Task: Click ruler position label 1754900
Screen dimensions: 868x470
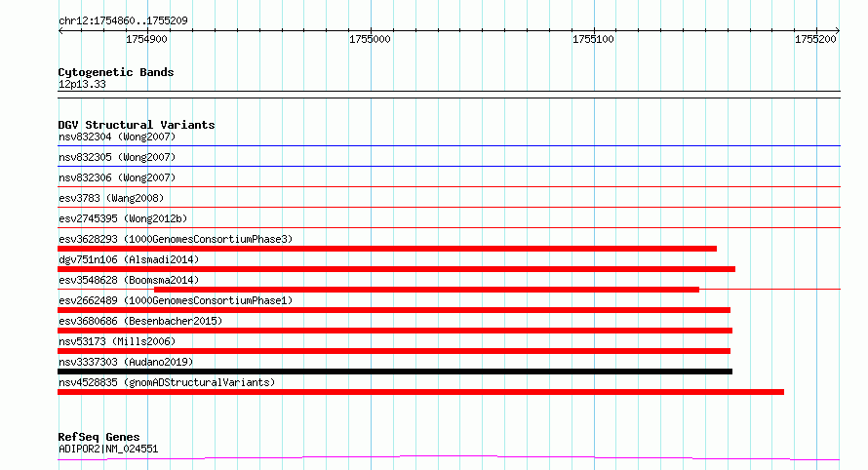Action: [x=146, y=39]
